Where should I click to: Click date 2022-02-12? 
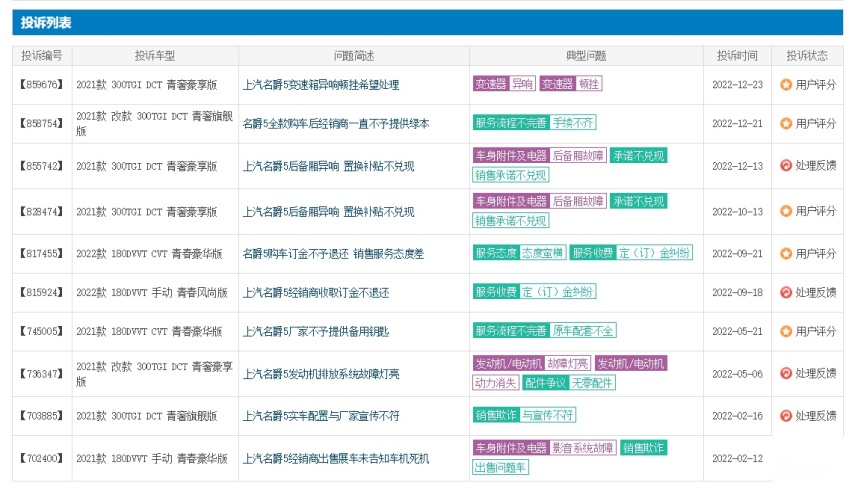pos(737,459)
